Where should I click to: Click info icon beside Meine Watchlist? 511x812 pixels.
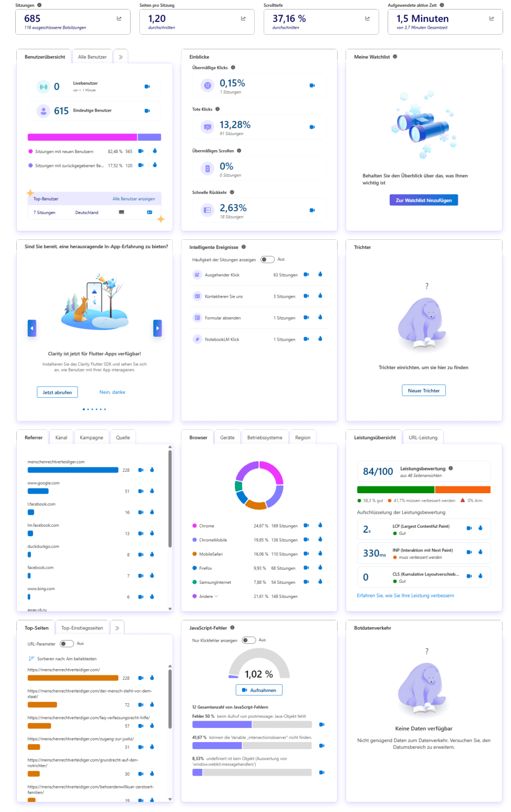click(395, 57)
